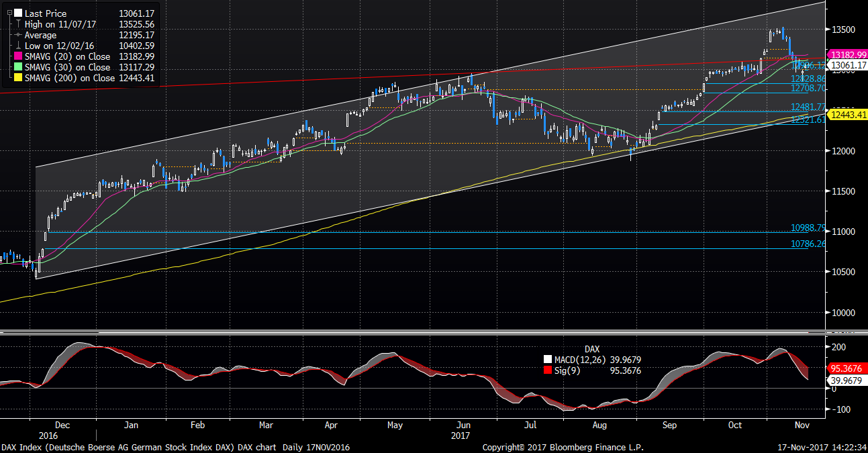Click the 10786.26 level label
Viewport: 868px width, 453px height.
[808, 244]
